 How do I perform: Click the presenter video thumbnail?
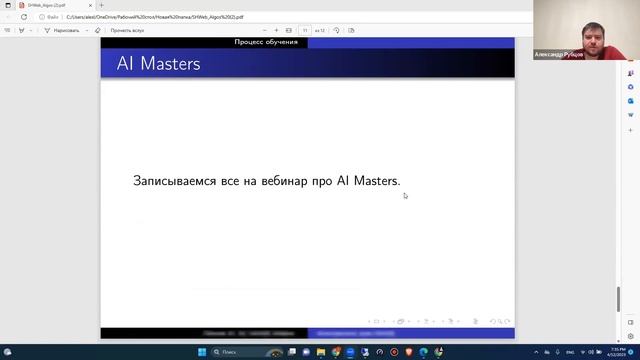tap(587, 30)
